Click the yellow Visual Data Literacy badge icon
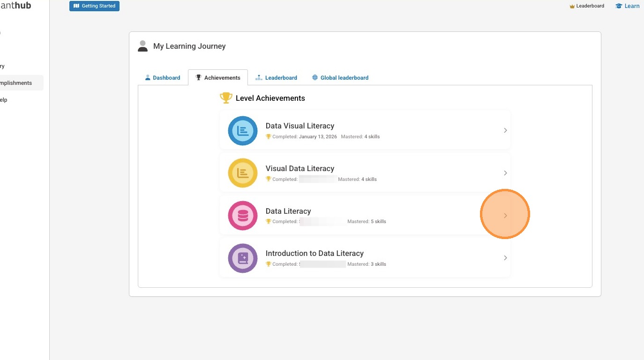Viewport: 644px width, 360px height. [x=243, y=173]
